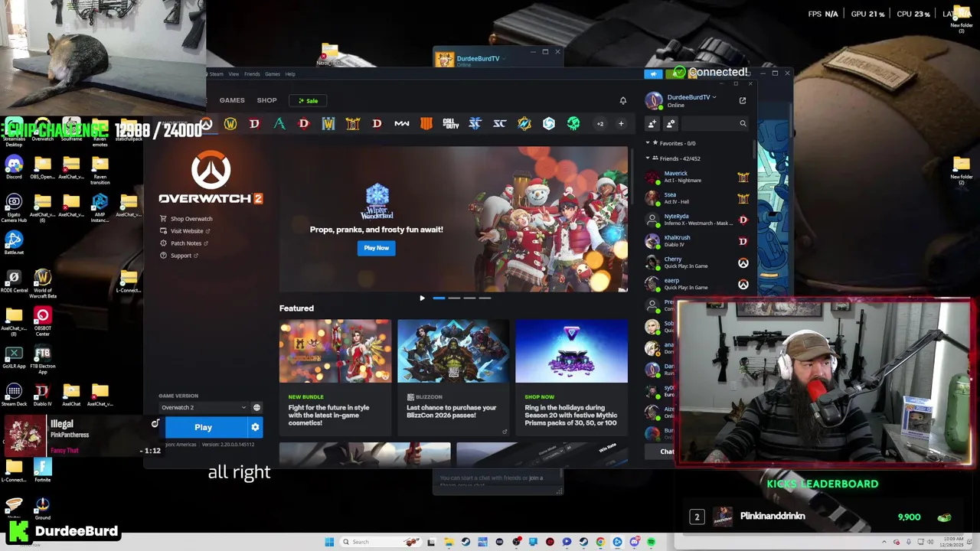Viewport: 980px width, 551px height.
Task: Open FTB Electron App desktop shortcut
Action: pyautogui.click(x=42, y=358)
